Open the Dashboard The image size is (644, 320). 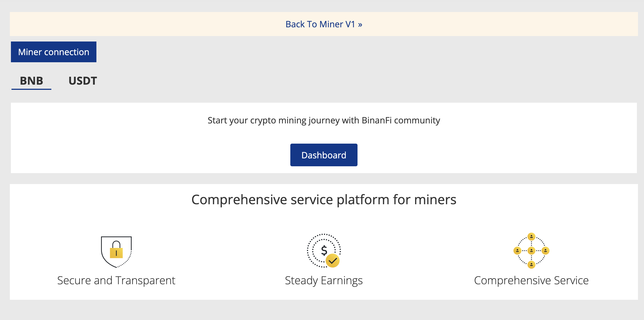(324, 155)
